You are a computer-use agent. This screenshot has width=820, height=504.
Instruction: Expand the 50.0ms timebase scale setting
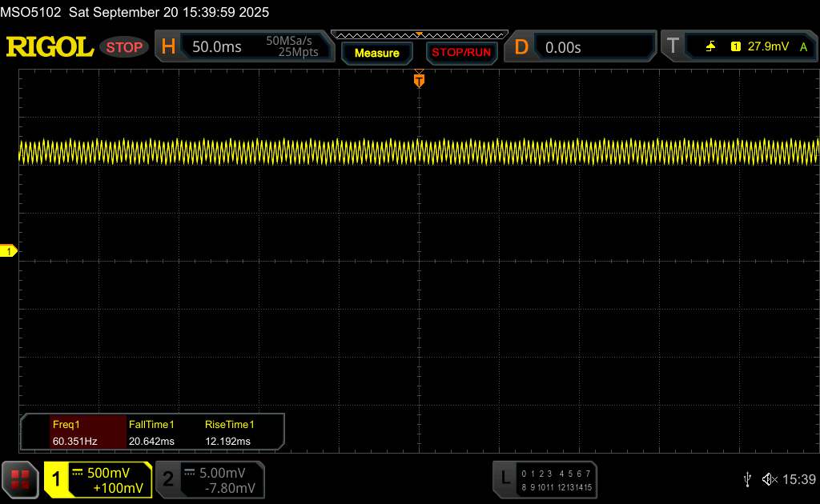[x=217, y=47]
